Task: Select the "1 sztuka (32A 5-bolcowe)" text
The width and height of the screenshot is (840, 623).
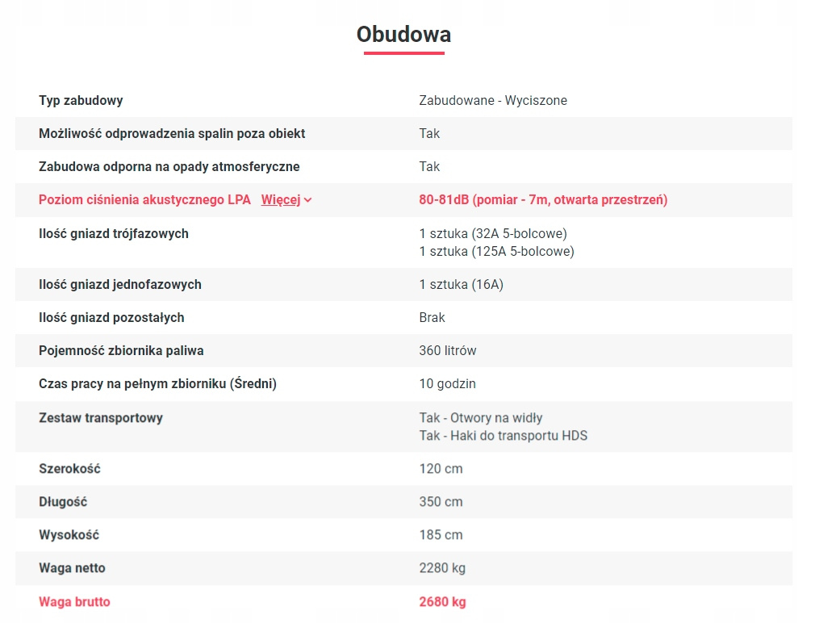Action: [x=493, y=234]
